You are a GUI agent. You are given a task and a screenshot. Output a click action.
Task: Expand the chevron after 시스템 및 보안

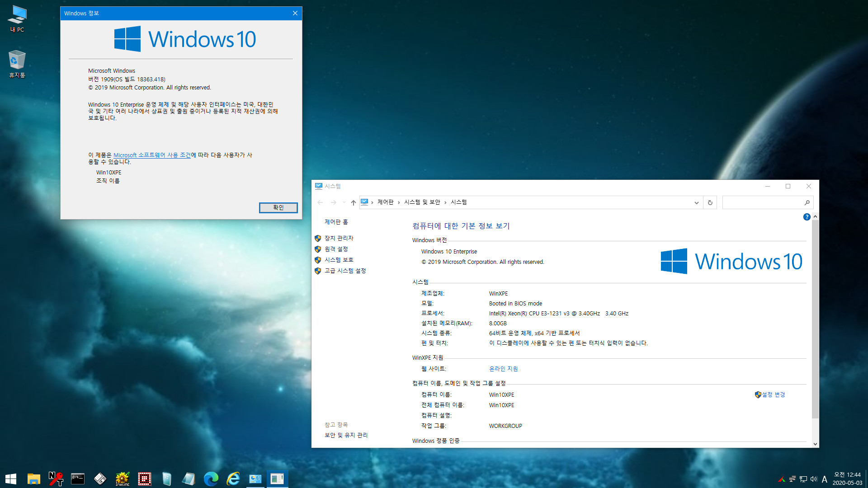coord(445,202)
